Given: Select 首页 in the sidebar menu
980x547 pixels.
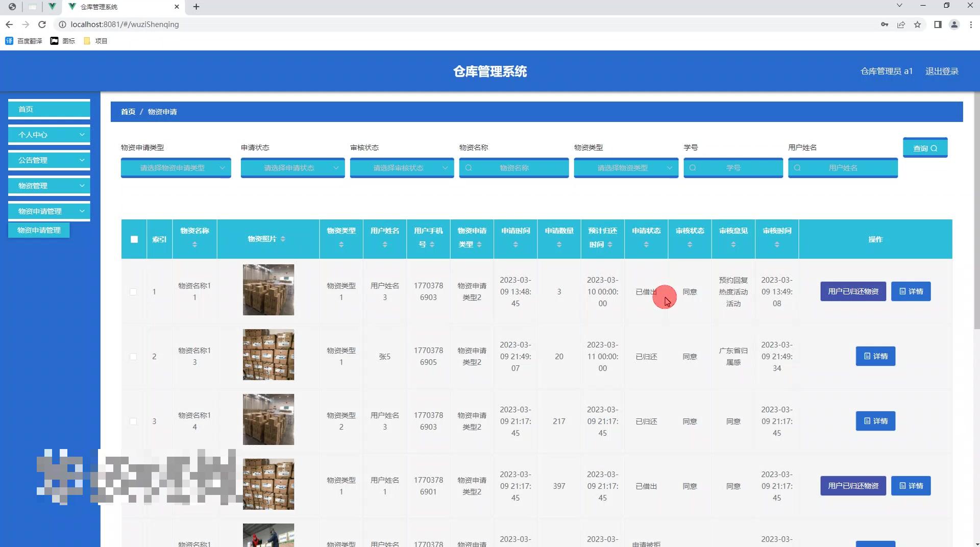Looking at the screenshot, I should (48, 109).
